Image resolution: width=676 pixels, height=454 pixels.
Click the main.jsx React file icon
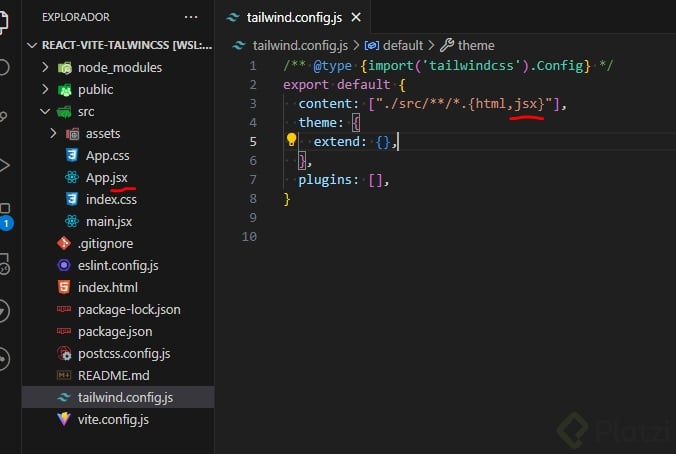tap(72, 221)
